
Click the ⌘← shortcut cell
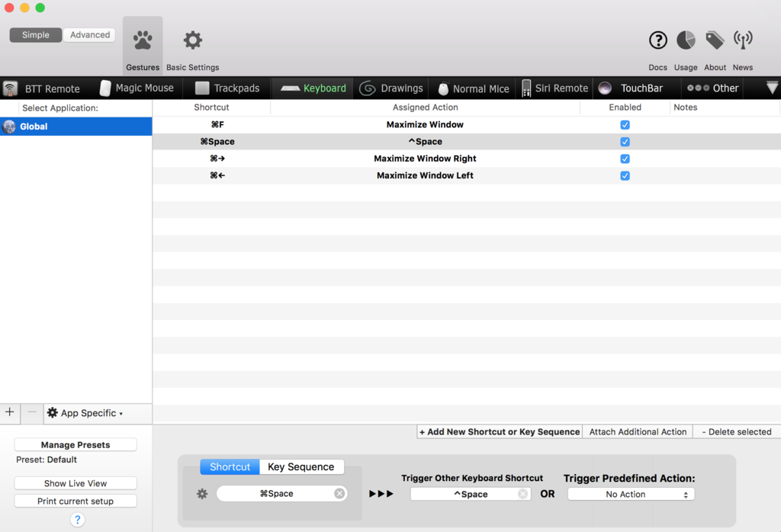pyautogui.click(x=217, y=175)
